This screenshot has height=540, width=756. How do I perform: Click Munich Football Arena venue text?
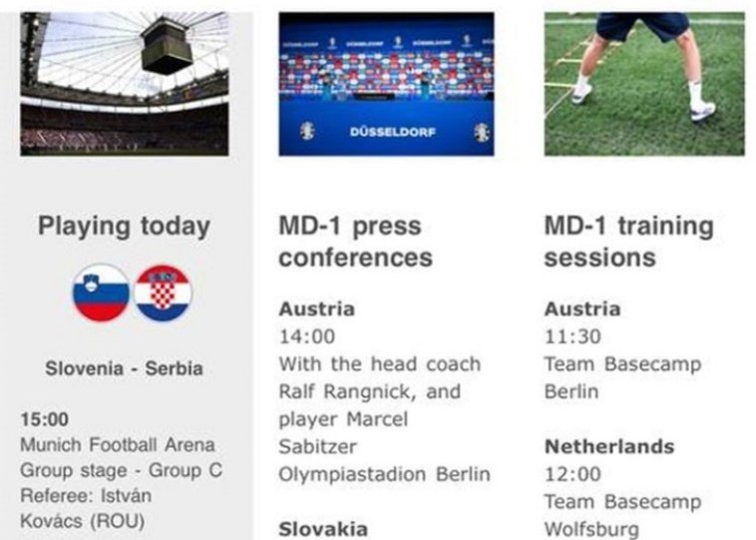coord(118,444)
